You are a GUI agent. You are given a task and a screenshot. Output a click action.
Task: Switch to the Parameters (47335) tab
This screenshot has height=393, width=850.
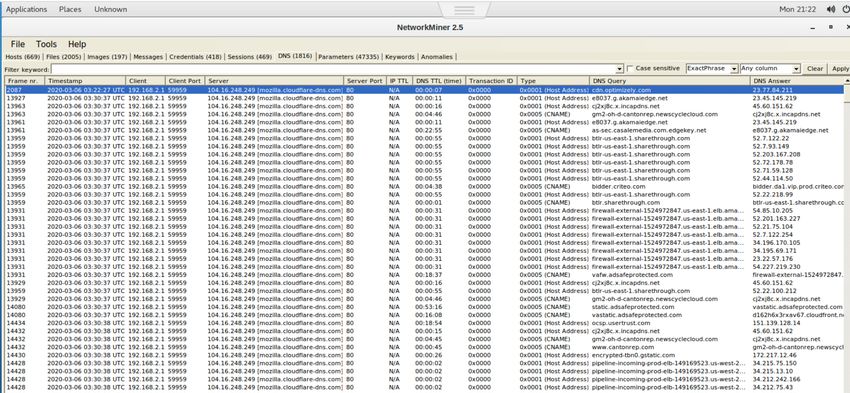[x=348, y=56]
